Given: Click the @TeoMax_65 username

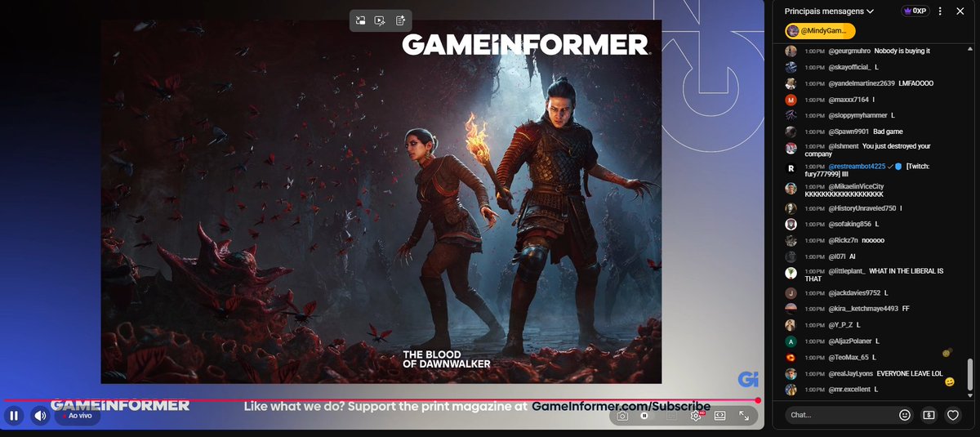Looking at the screenshot, I should pyautogui.click(x=848, y=357).
